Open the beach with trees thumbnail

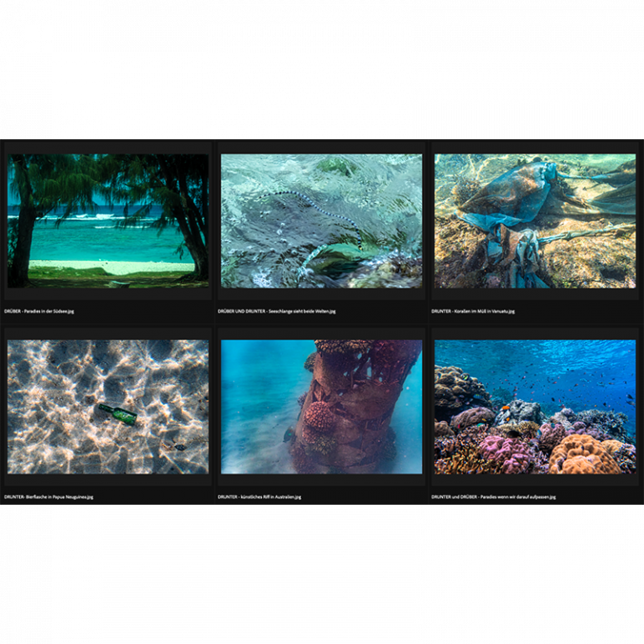coord(108,221)
